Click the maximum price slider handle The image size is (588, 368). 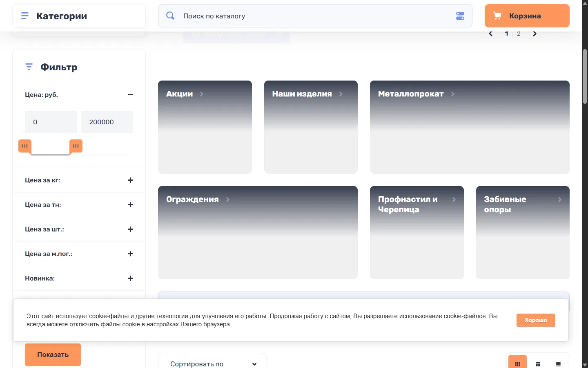[76, 146]
